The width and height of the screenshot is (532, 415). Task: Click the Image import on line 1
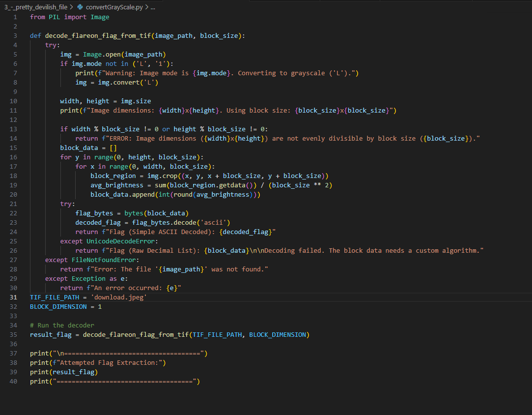point(100,17)
